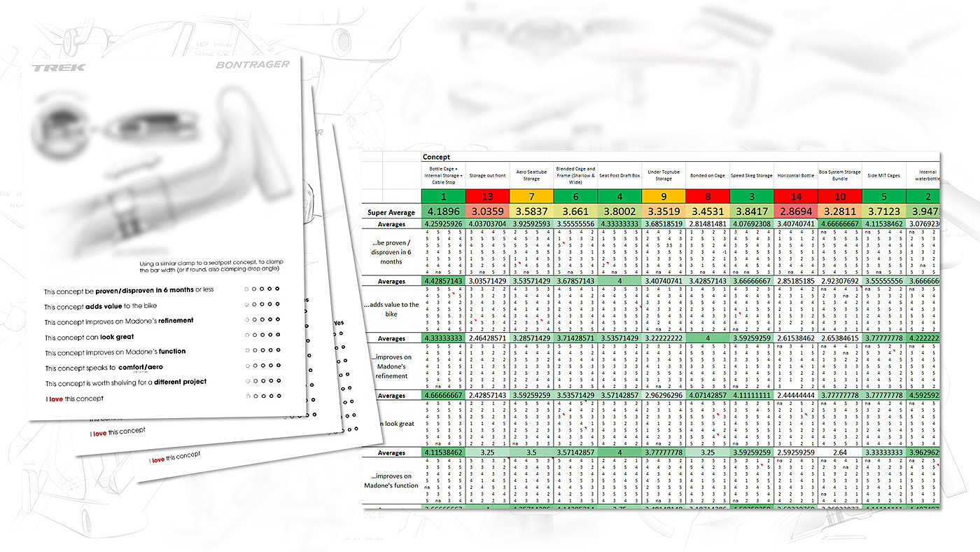Click the red rank 13 cell
This screenshot has height=552, width=980.
pyautogui.click(x=486, y=196)
